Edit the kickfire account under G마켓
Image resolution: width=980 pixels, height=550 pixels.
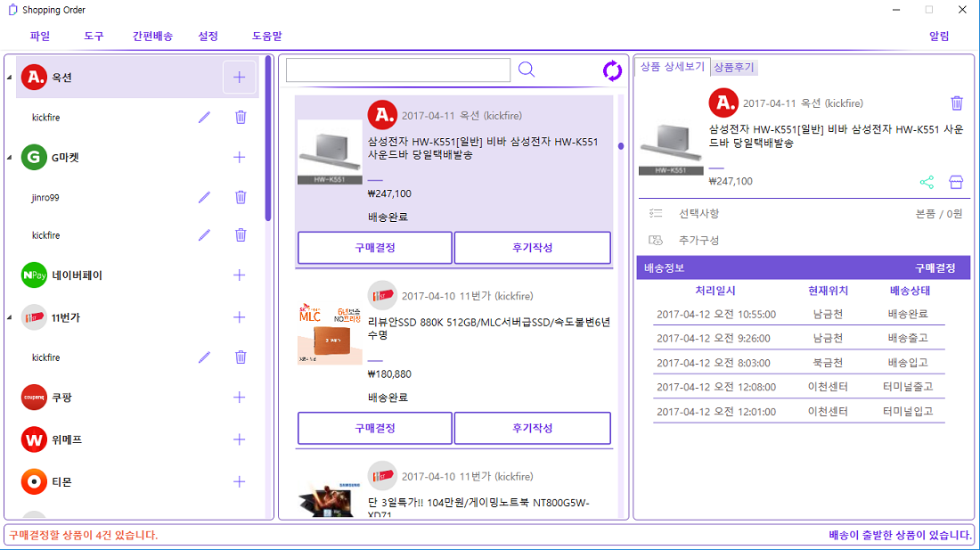pos(204,235)
